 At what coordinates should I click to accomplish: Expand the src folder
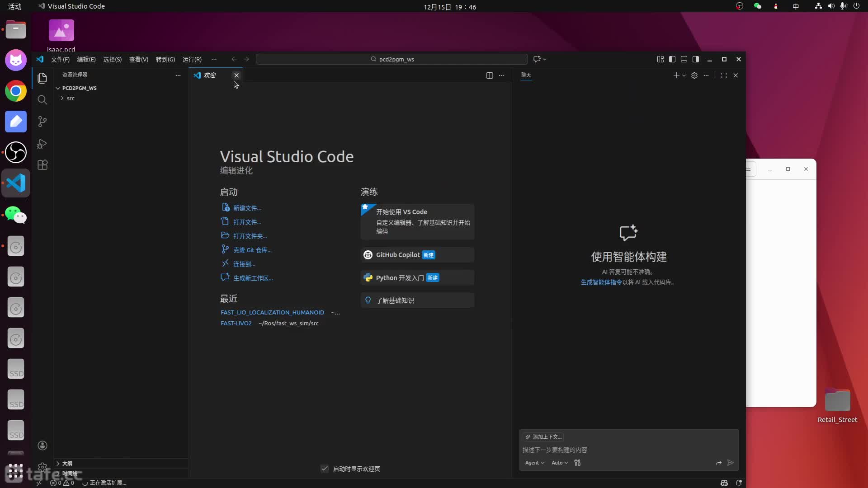tap(70, 99)
